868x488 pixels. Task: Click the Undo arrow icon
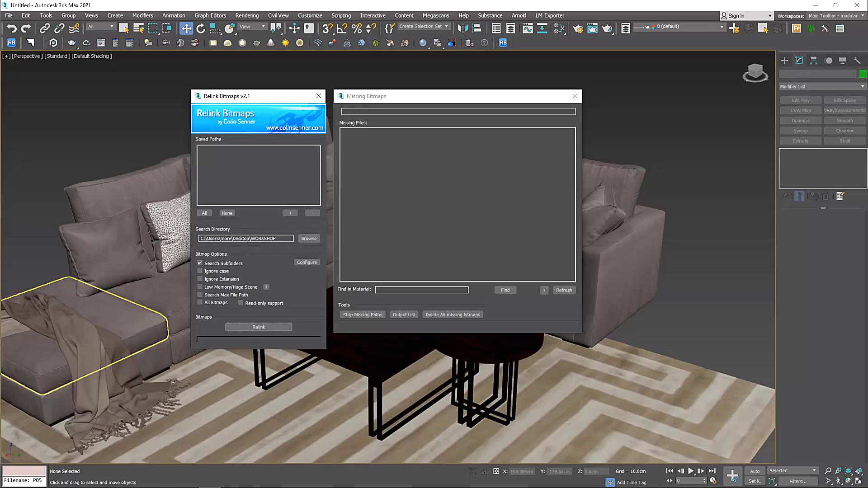click(11, 28)
